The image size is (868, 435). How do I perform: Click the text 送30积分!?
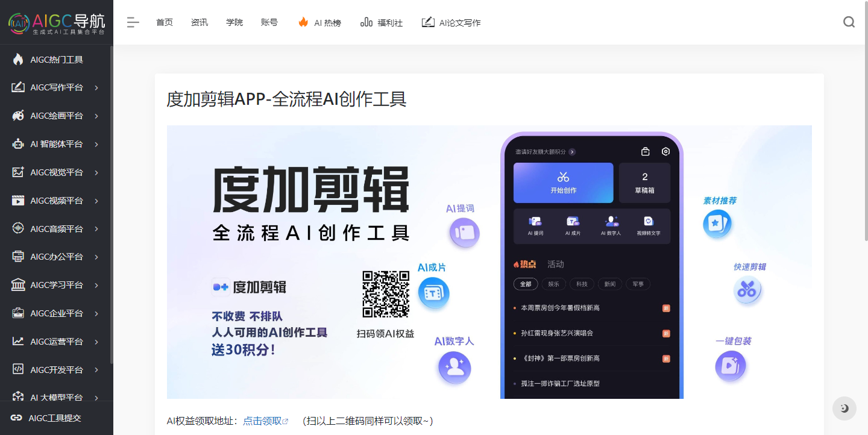pos(244,349)
